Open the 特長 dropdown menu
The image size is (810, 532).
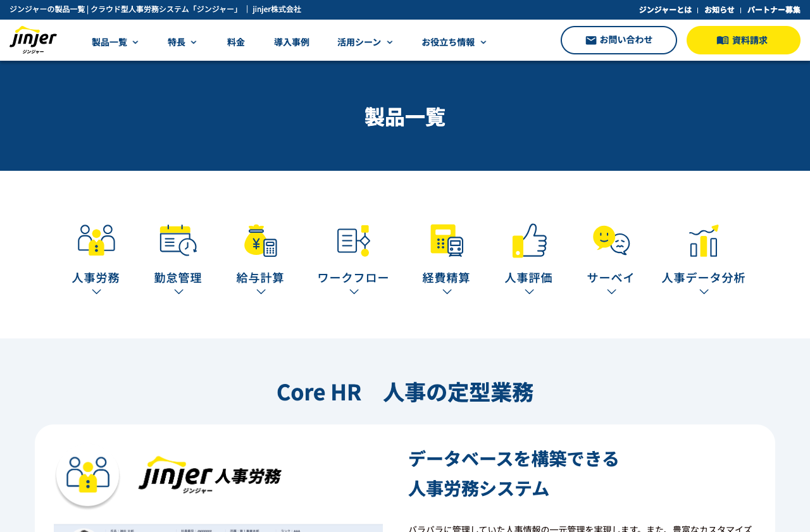point(182,41)
